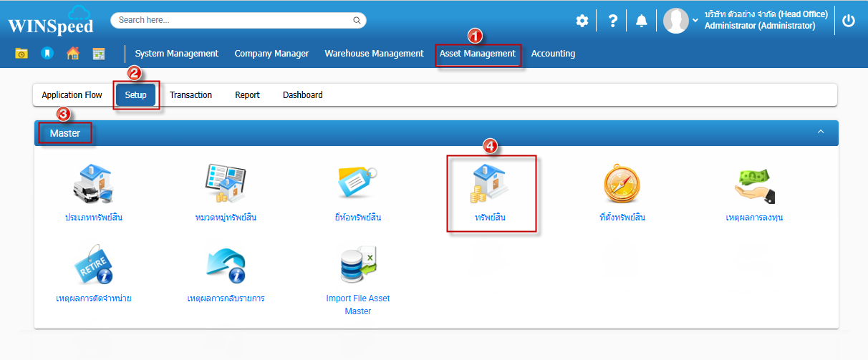The height and width of the screenshot is (360, 868).
Task: Open the Import File Asset Master icon
Action: (x=357, y=265)
